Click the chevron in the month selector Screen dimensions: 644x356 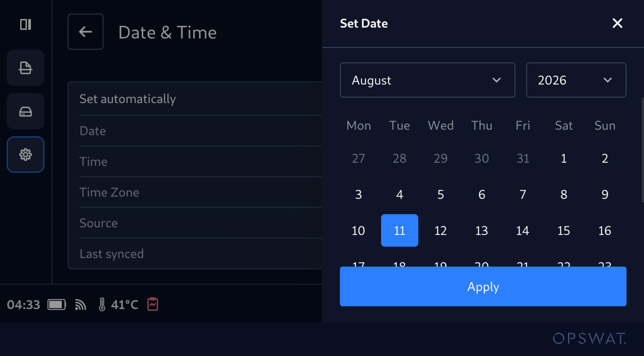coord(496,80)
